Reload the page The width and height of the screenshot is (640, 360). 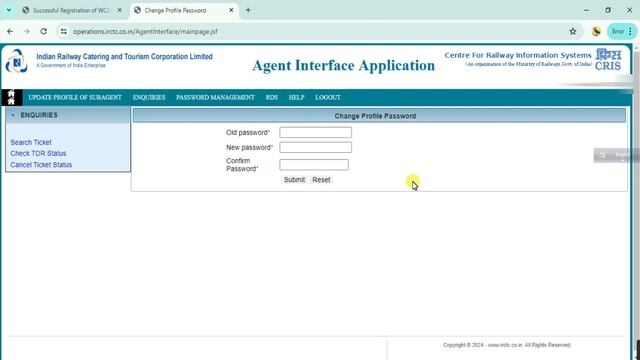click(44, 31)
